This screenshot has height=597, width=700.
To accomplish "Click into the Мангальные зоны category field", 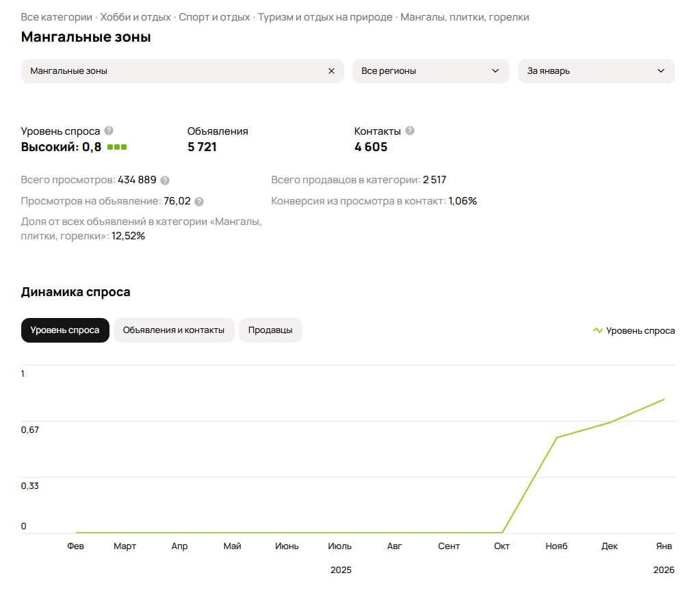I will click(171, 71).
